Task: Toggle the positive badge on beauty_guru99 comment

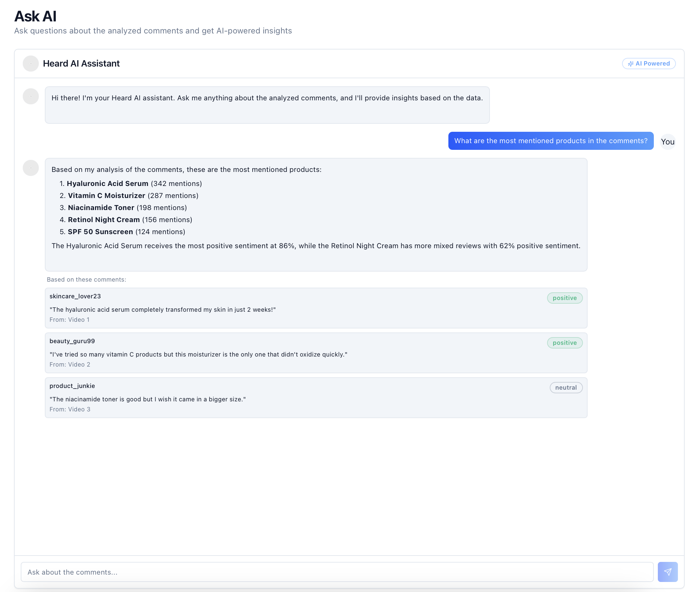Action: pos(565,342)
